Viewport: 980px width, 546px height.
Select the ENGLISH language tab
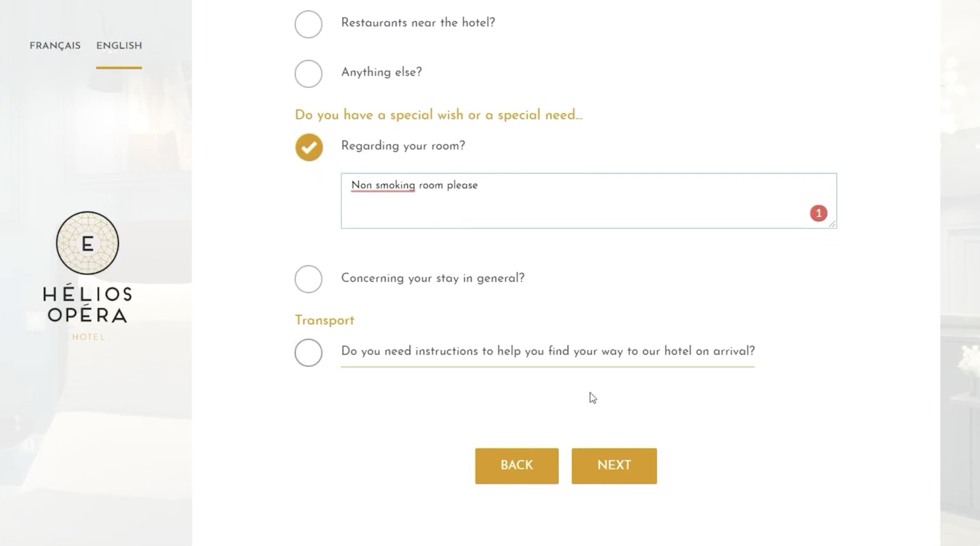[x=119, y=45]
